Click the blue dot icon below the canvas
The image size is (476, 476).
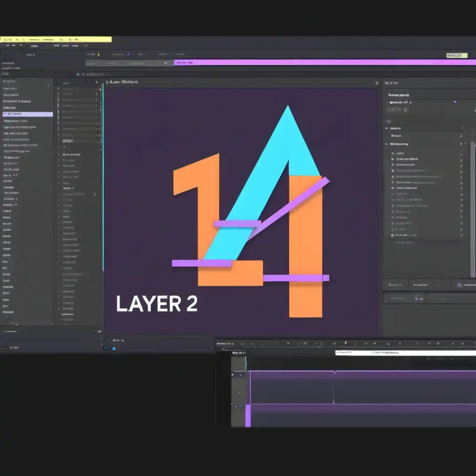click(x=114, y=348)
